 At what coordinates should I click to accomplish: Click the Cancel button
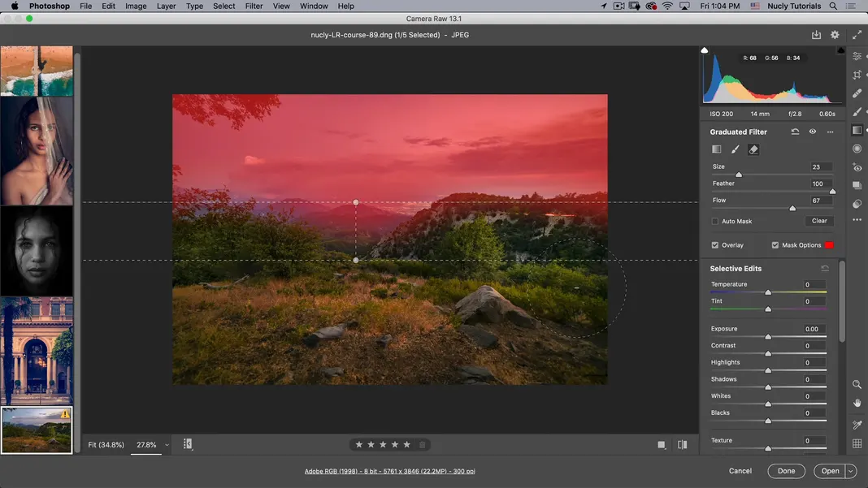pos(740,471)
